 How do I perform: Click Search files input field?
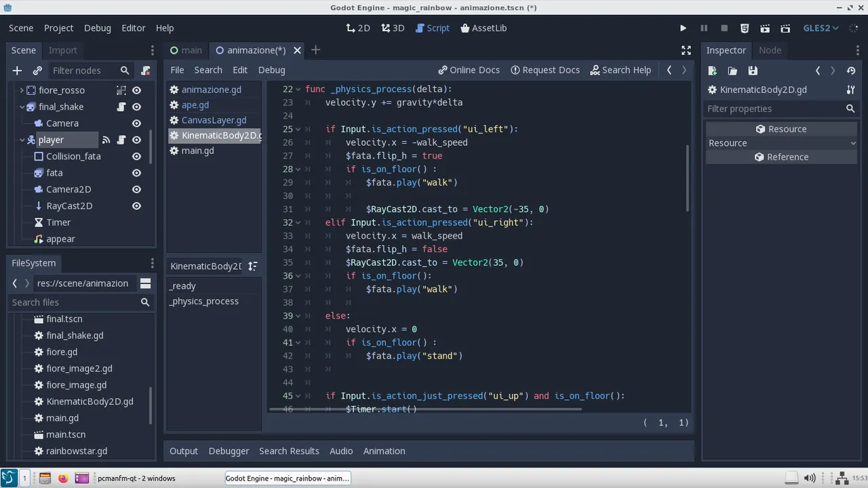point(81,302)
